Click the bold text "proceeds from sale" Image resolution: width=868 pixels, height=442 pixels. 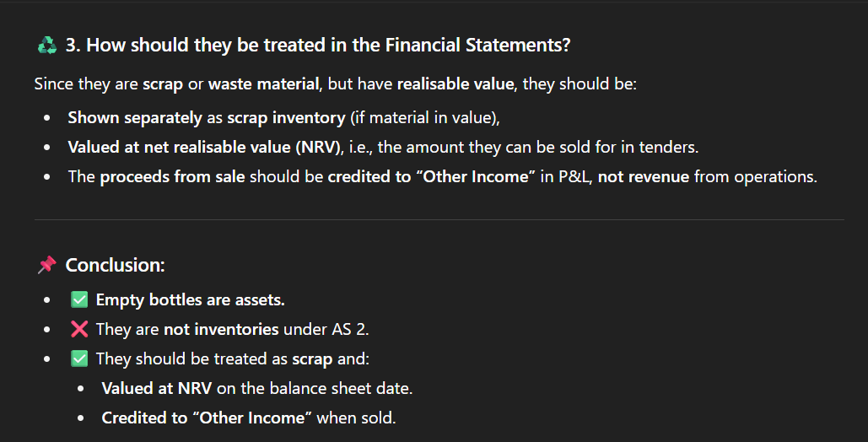coord(173,177)
